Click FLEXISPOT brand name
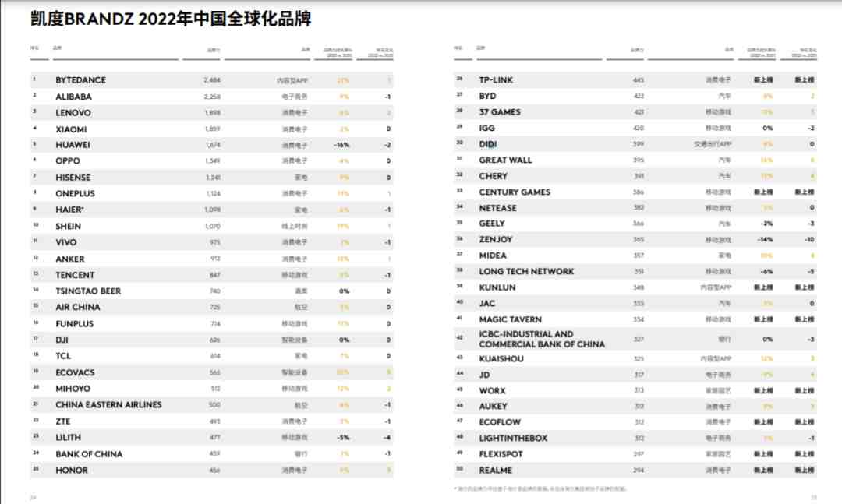Viewport: 842px width, 504px height. click(x=501, y=454)
